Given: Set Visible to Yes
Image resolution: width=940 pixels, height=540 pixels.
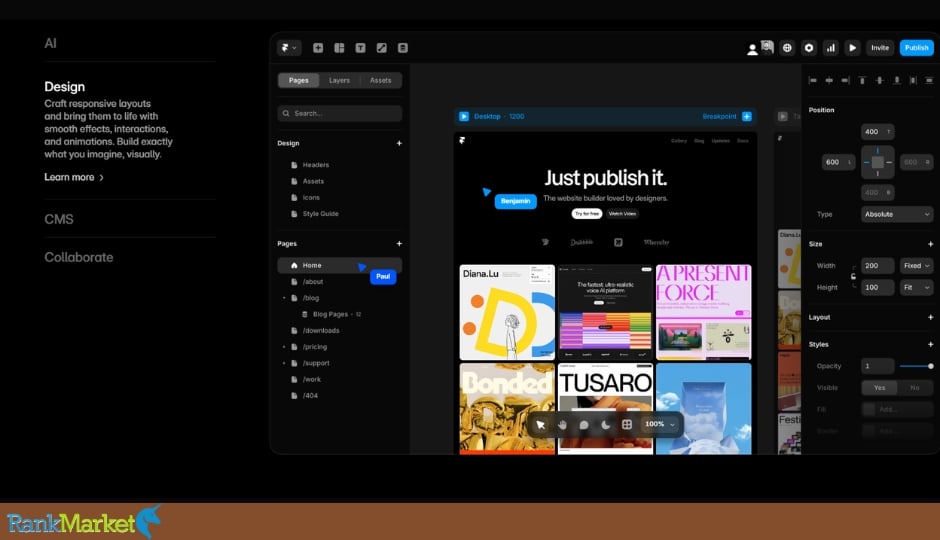Looking at the screenshot, I should (x=879, y=388).
